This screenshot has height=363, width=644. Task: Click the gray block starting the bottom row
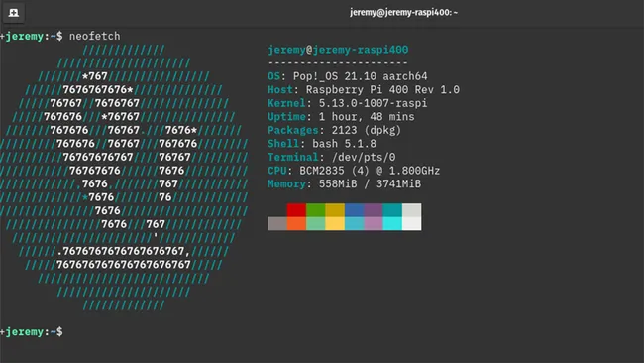click(x=277, y=223)
